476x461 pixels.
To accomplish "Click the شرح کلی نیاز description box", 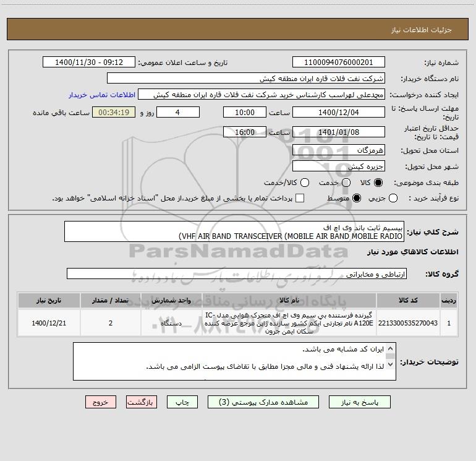I will [x=234, y=231].
